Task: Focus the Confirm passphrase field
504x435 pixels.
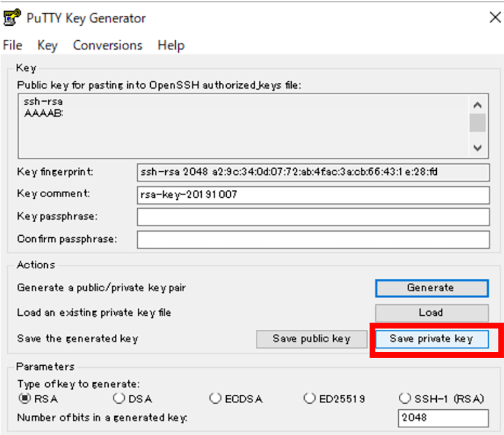Action: [313, 240]
